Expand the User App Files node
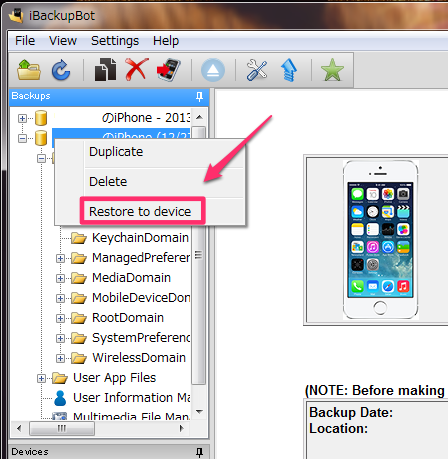The height and width of the screenshot is (459, 448). (x=41, y=378)
